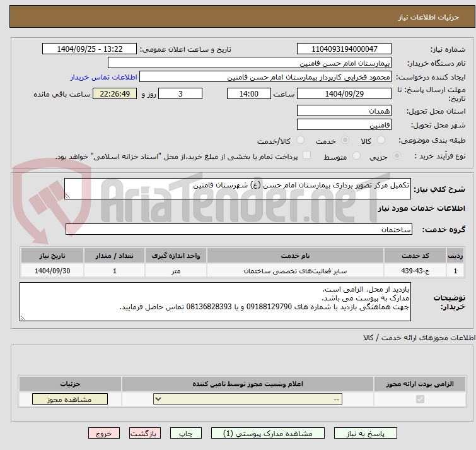Click the جزئیات column header

tap(70, 384)
